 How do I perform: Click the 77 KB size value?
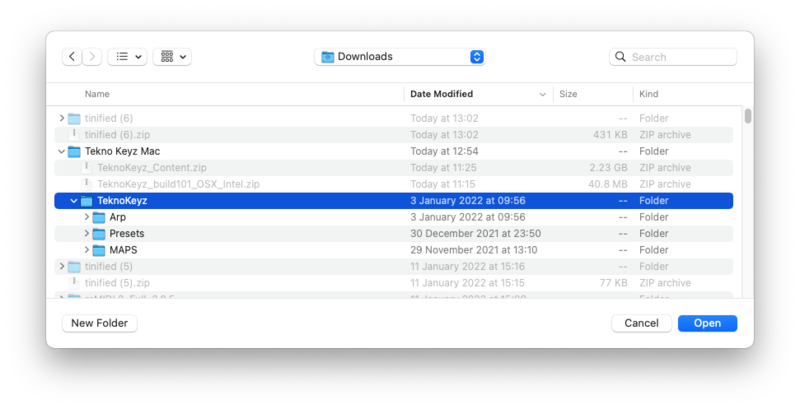pos(614,283)
